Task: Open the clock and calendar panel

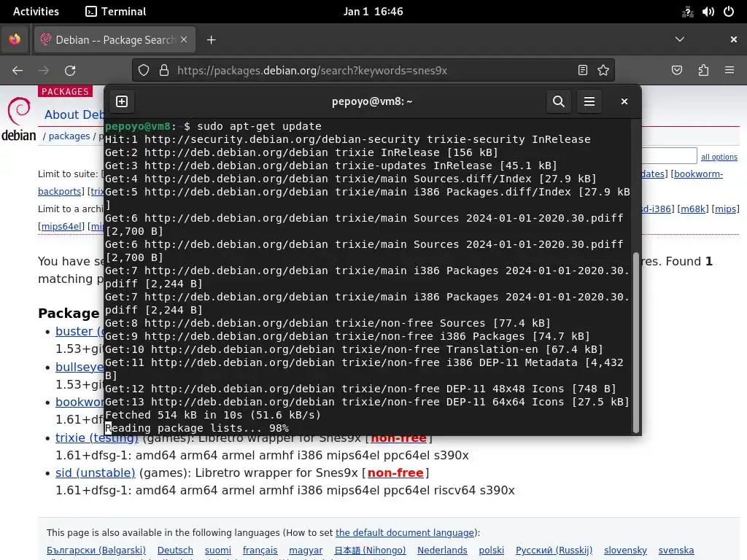Action: tap(373, 12)
